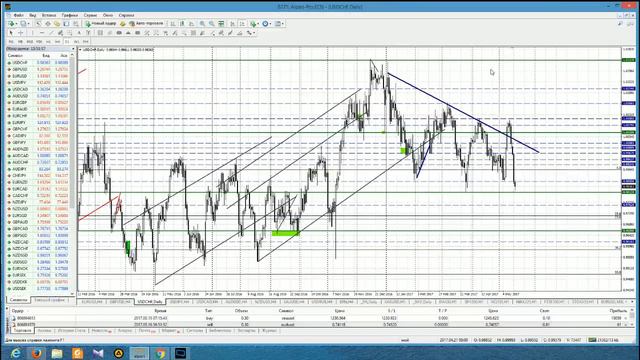
Task: Open the Файл menu
Action: click(18, 15)
